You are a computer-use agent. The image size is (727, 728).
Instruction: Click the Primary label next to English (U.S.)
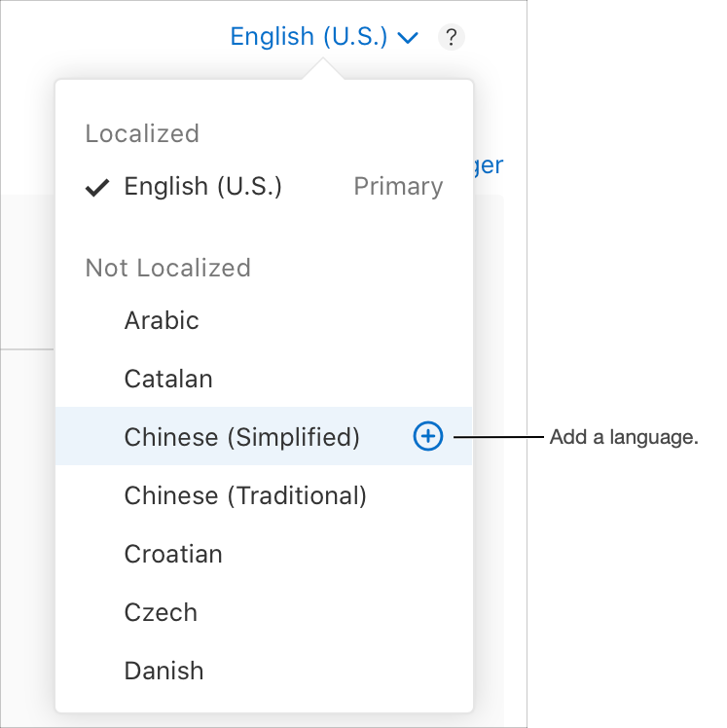pos(398,187)
